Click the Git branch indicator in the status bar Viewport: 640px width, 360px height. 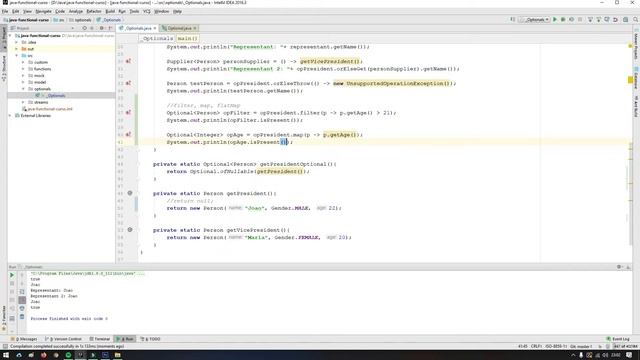581,347
